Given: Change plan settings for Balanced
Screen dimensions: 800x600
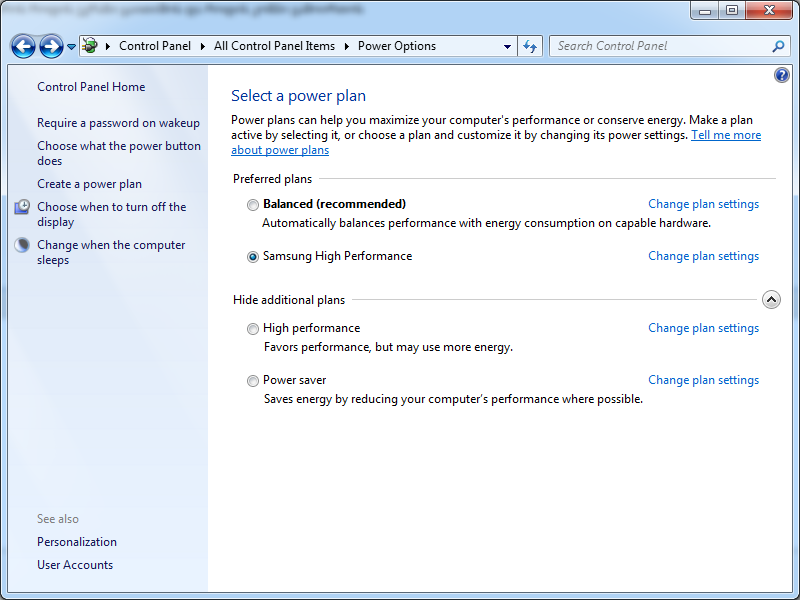Looking at the screenshot, I should (x=704, y=204).
